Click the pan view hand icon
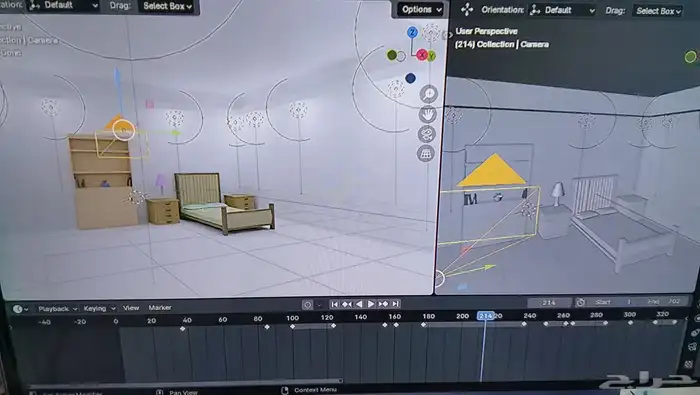Image resolution: width=700 pixels, height=395 pixels. click(427, 114)
